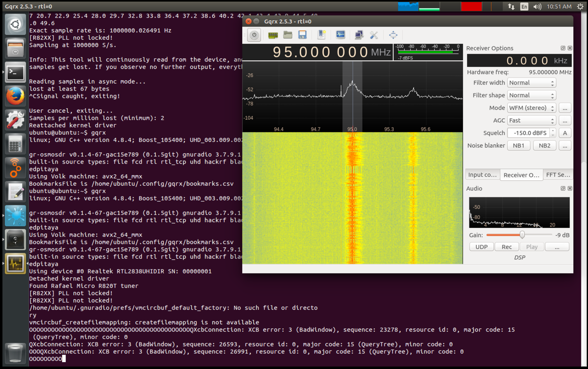Open the 10:51 AM clock menu
Viewport: 588px width, 369px height.
559,7
